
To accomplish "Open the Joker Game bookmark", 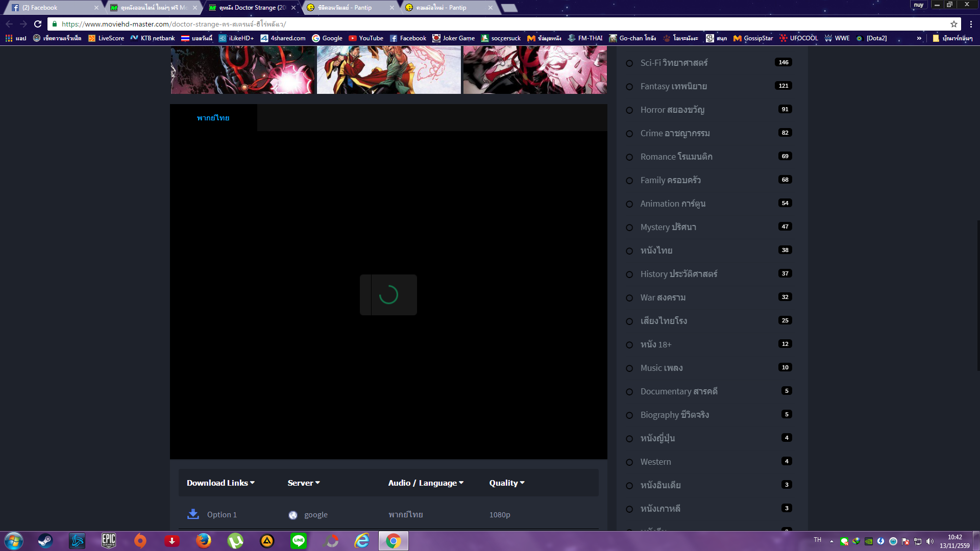I will click(453, 38).
